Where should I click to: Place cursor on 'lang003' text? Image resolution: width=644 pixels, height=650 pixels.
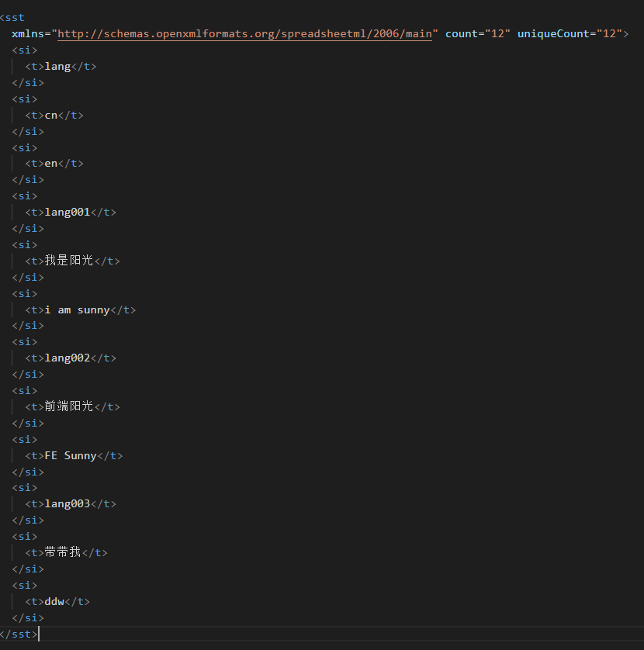(68, 503)
